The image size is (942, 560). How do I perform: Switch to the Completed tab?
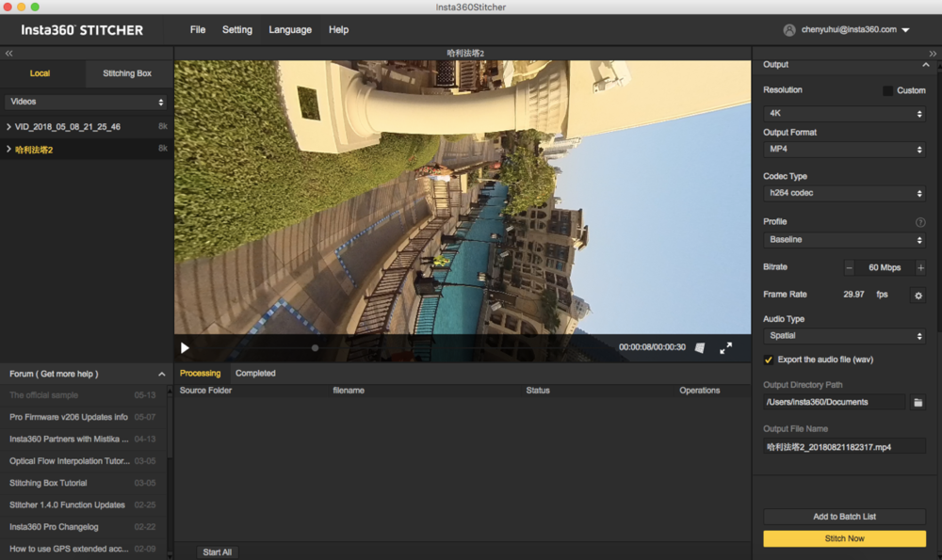click(x=255, y=374)
